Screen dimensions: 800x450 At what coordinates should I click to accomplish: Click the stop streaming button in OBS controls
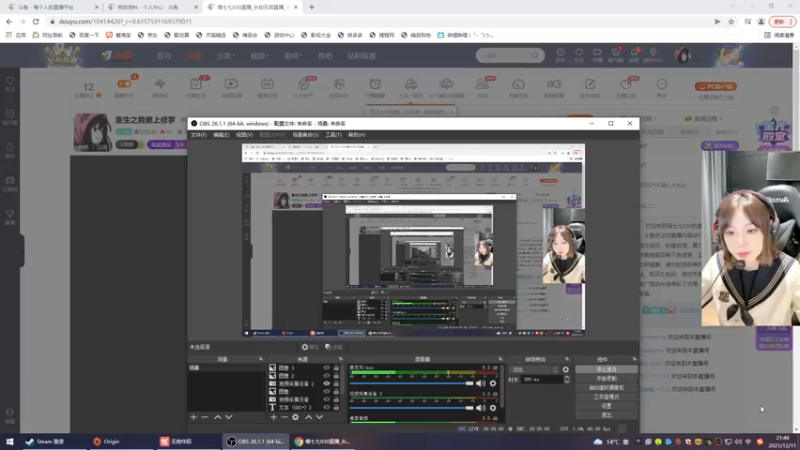click(x=606, y=369)
